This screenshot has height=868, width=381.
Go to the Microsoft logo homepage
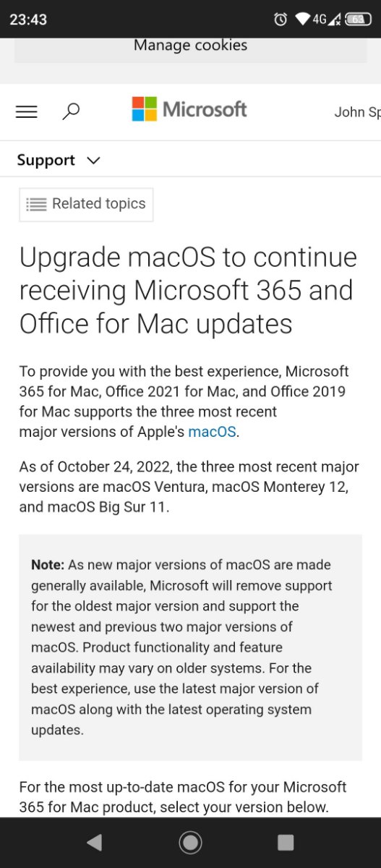[189, 109]
